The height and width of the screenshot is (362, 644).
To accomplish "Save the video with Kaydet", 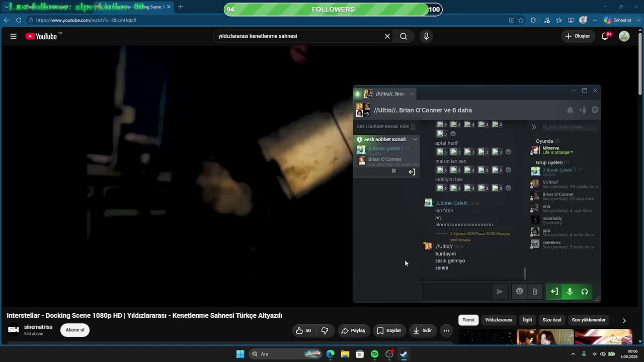I will 389,330.
